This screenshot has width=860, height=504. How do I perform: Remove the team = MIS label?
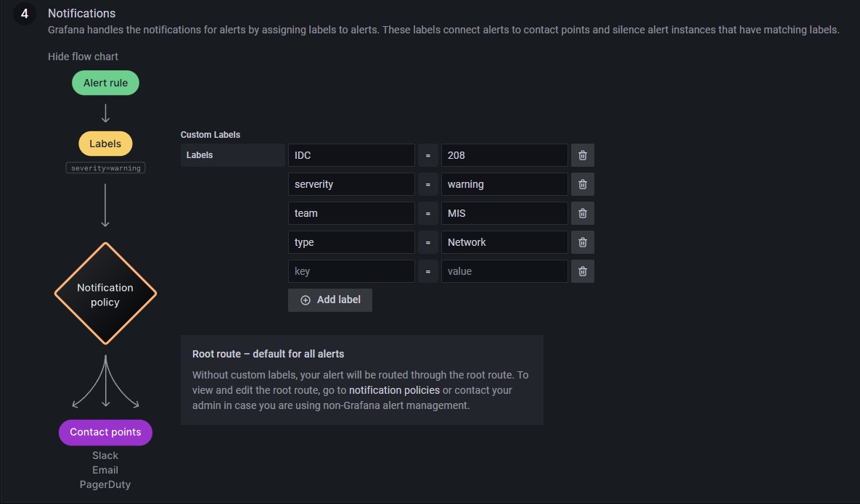(583, 213)
